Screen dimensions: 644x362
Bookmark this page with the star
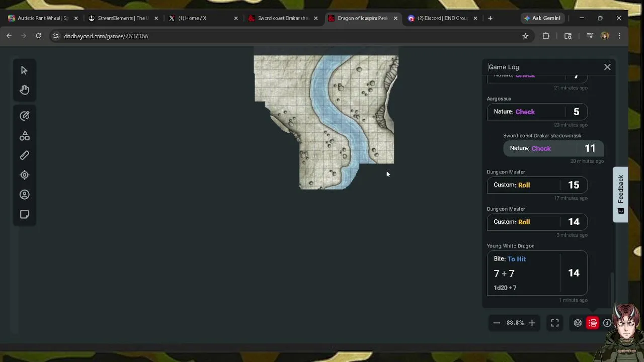(x=525, y=36)
